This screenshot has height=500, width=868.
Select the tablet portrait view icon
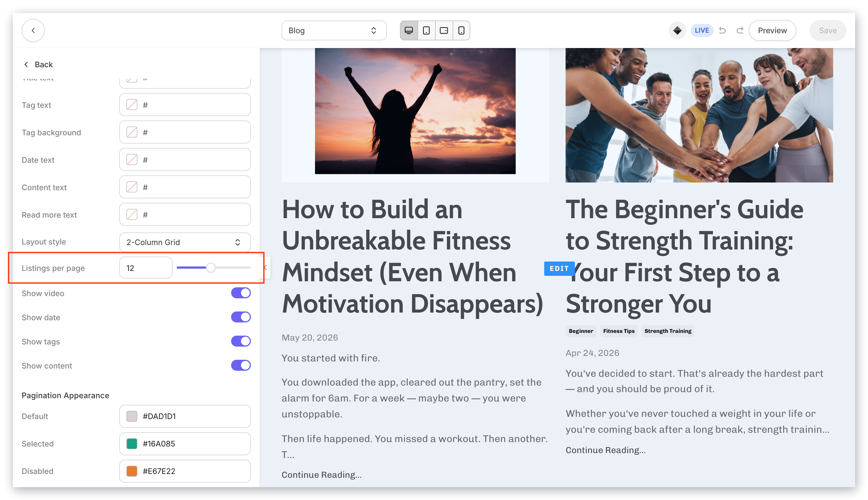[426, 30]
